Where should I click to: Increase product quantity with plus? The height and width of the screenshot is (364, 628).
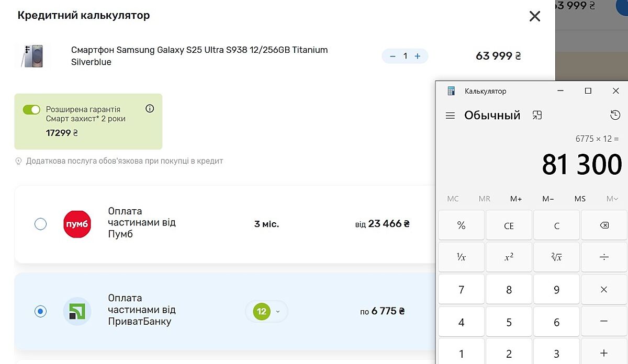tap(417, 56)
